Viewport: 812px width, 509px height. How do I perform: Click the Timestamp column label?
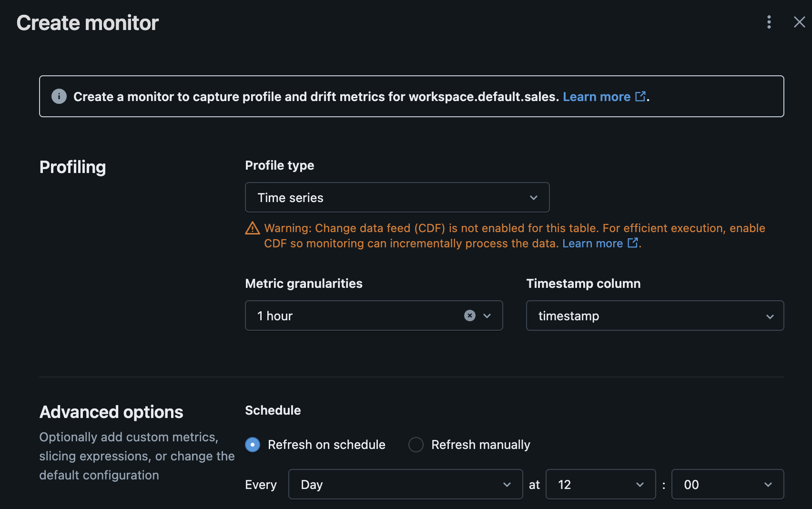coord(583,284)
